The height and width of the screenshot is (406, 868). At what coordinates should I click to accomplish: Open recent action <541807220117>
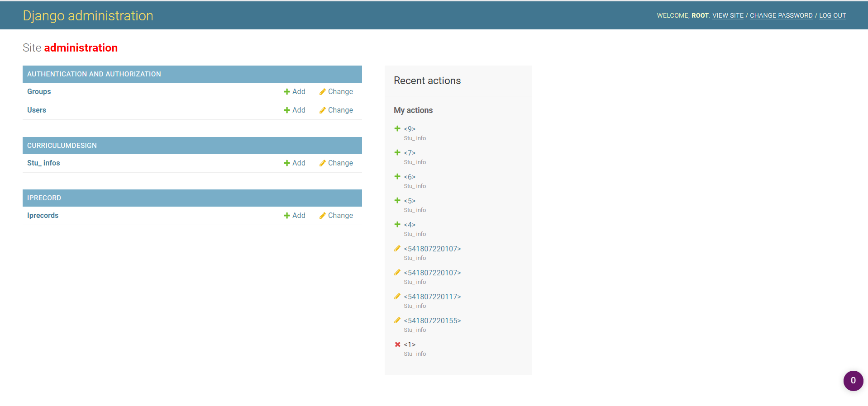pyautogui.click(x=432, y=297)
